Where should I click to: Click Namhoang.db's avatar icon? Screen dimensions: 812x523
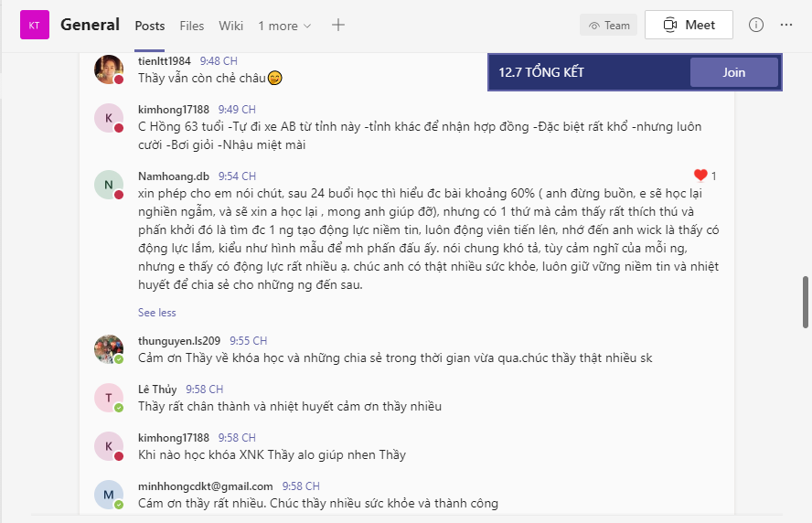coord(109,185)
